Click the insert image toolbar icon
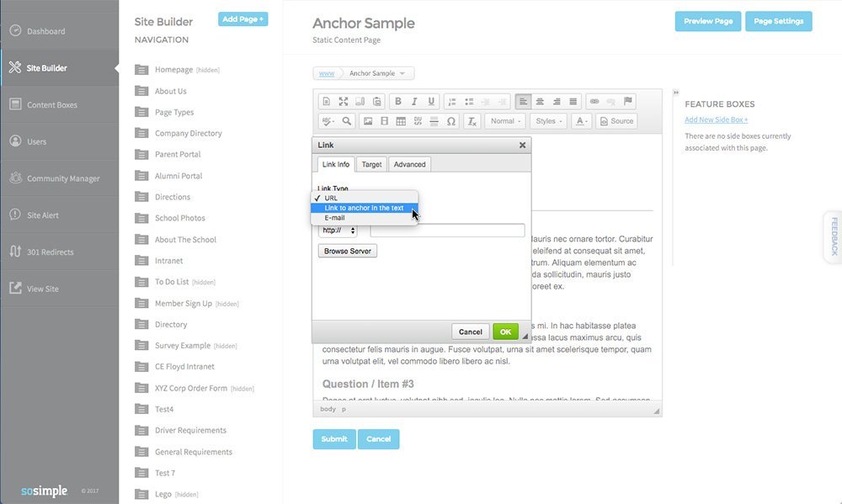 point(368,121)
